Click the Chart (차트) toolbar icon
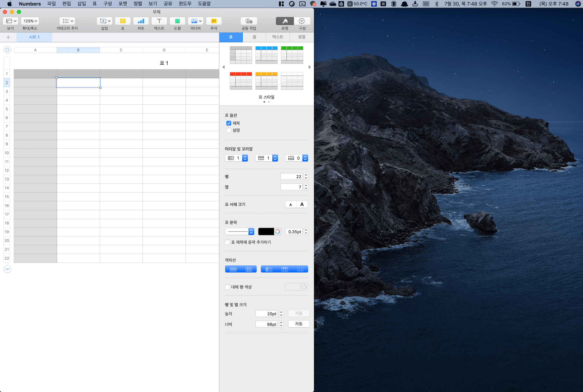This screenshot has height=392, width=583. tap(141, 21)
